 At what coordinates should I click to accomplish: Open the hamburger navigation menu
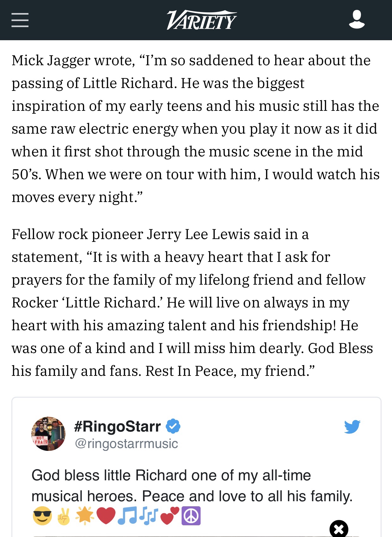20,20
